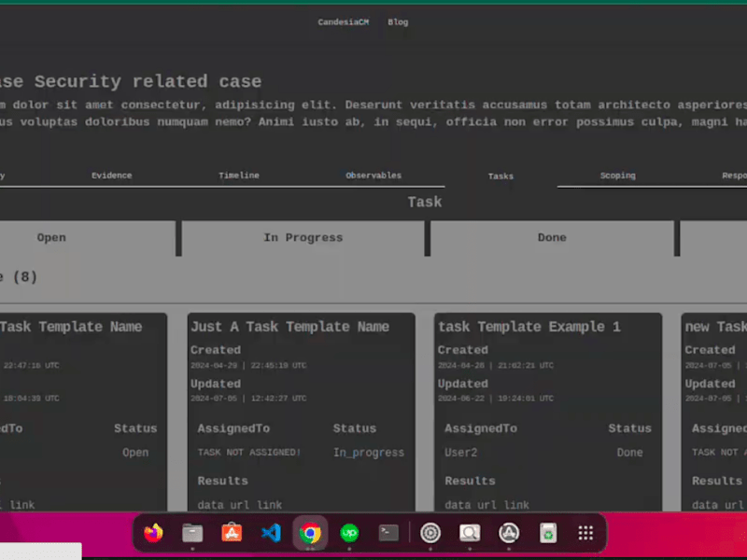747x560 pixels.
Task: Switch to Visual Studio Code in dock
Action: click(x=271, y=533)
